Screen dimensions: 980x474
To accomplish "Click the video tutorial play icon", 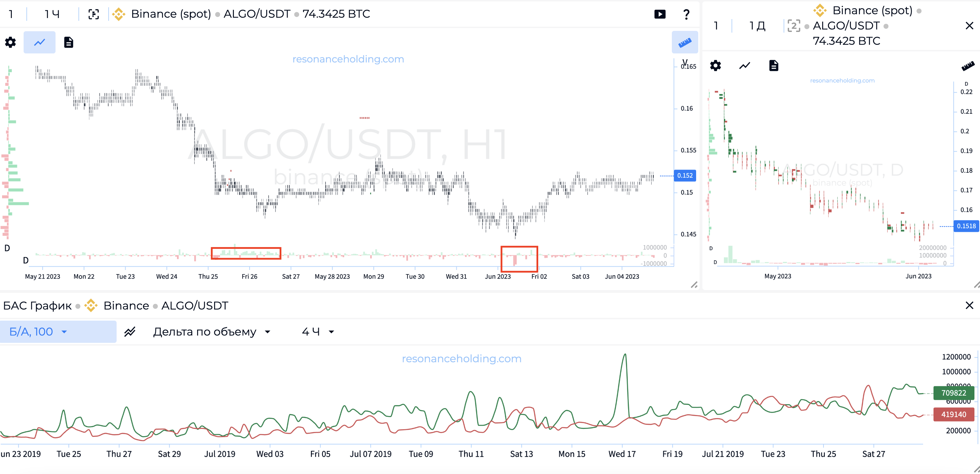I will [660, 15].
